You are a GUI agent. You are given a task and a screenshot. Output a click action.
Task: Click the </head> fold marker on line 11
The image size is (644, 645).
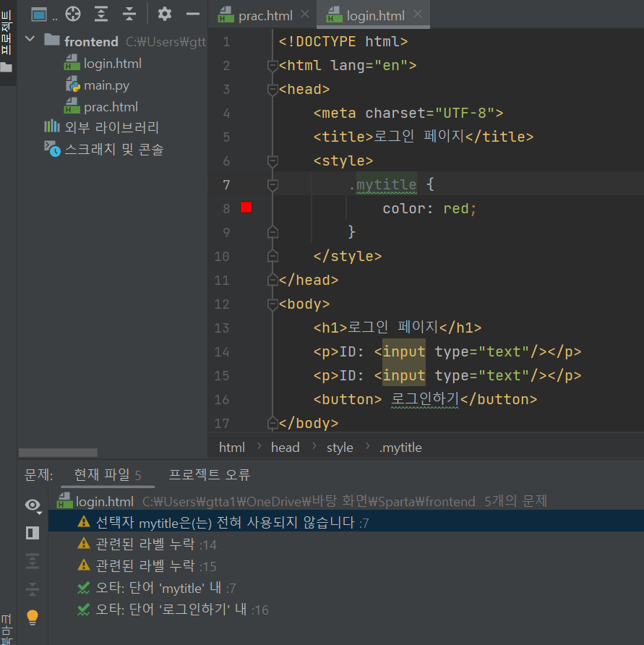(272, 280)
